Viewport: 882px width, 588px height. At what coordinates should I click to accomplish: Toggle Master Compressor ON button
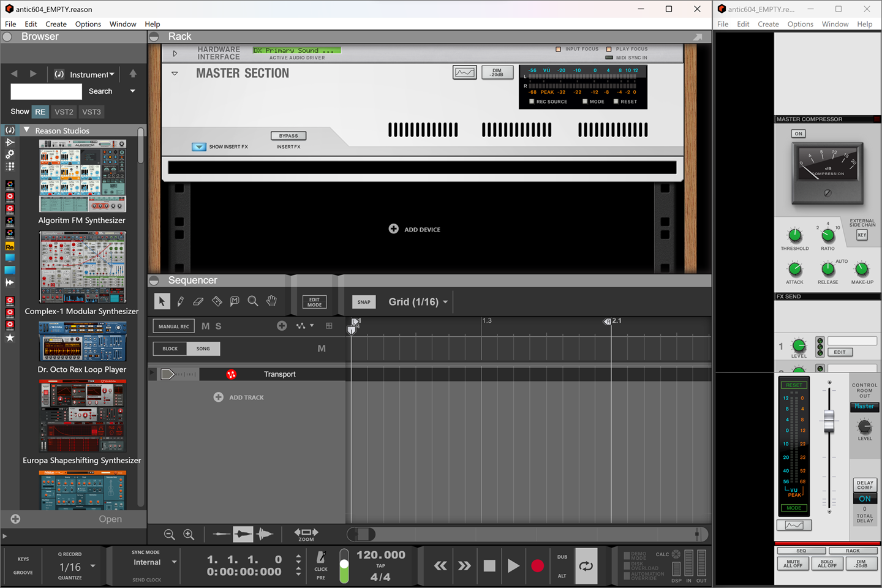[798, 134]
